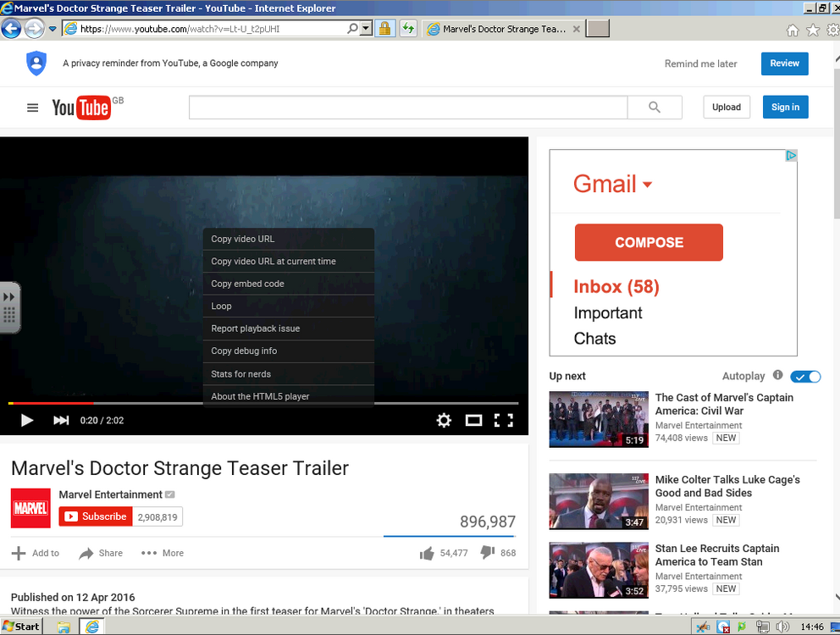Open the player settings gear

point(444,420)
